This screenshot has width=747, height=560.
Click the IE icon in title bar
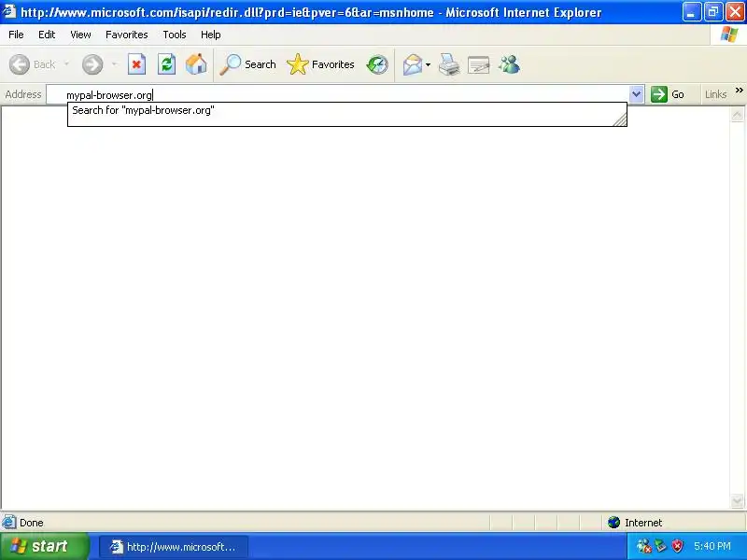click(x=8, y=11)
